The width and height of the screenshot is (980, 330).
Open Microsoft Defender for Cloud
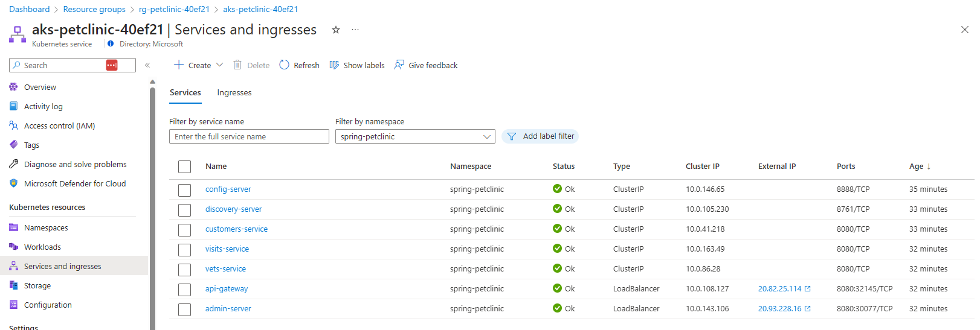click(x=75, y=183)
